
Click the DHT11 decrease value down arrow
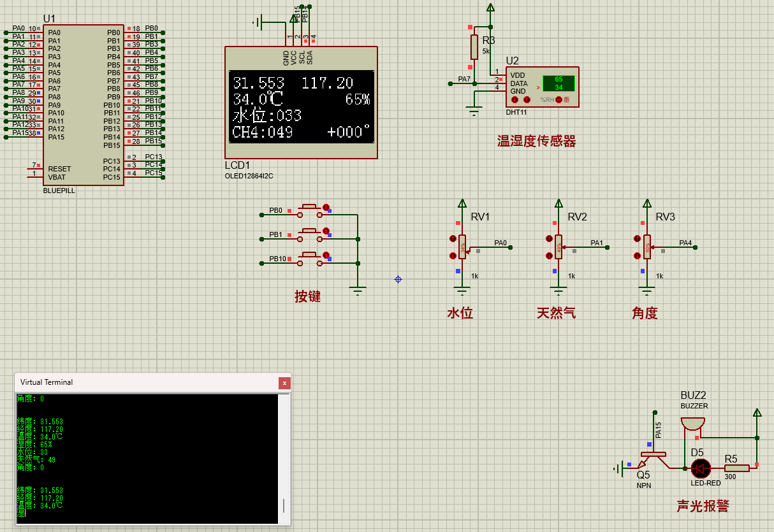pos(516,100)
